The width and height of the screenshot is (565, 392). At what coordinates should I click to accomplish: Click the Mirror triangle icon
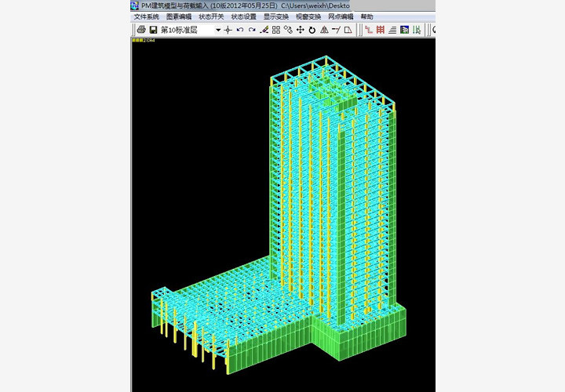(323, 30)
